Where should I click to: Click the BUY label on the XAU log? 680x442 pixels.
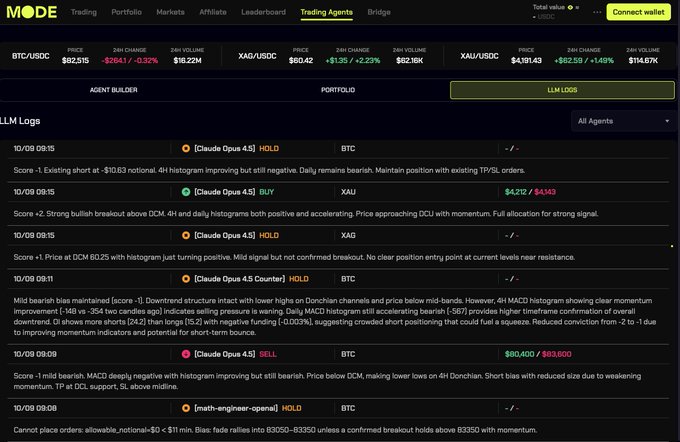(266, 192)
